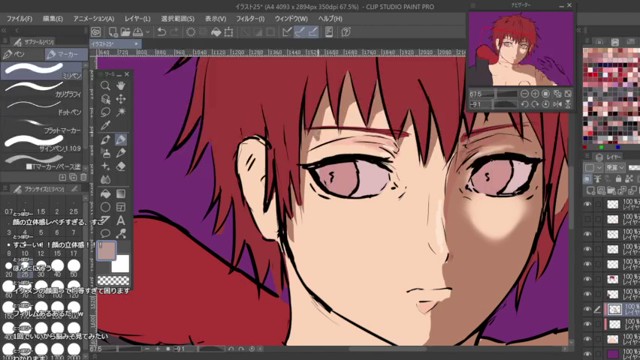Open the フィルター(I) menu
The image size is (640, 360).
pos(250,19)
